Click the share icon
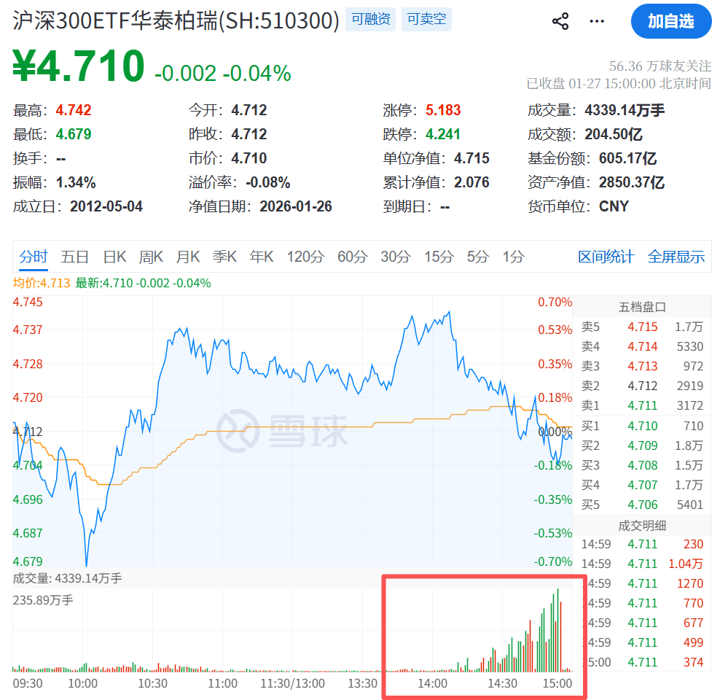 [x=560, y=21]
